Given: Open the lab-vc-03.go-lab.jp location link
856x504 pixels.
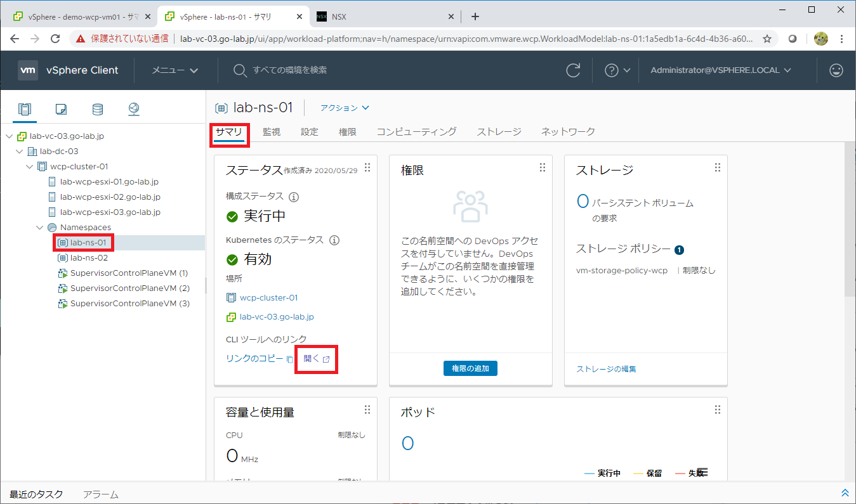Looking at the screenshot, I should pyautogui.click(x=277, y=317).
